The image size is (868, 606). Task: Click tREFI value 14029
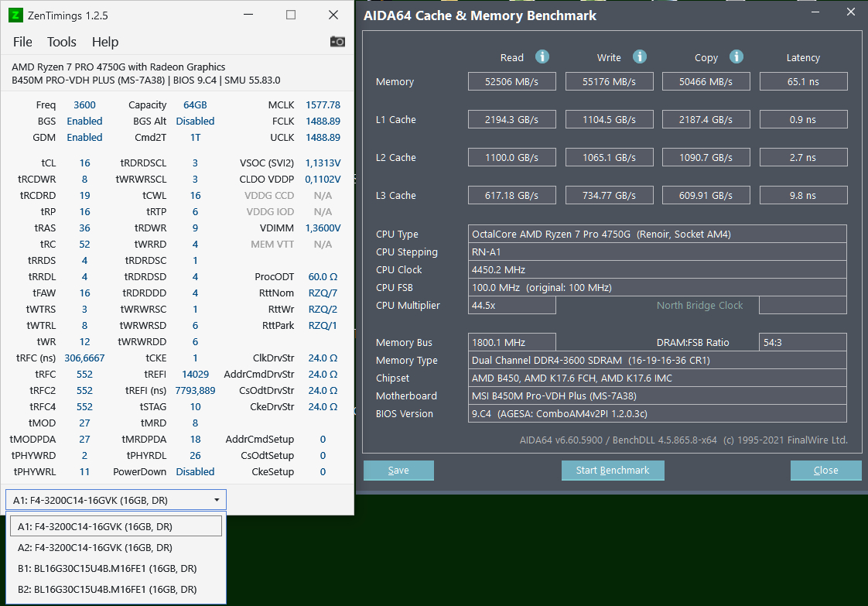pos(196,374)
